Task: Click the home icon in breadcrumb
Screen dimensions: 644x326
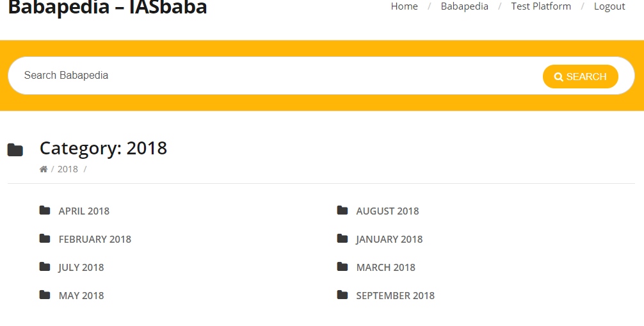Action: pyautogui.click(x=44, y=169)
